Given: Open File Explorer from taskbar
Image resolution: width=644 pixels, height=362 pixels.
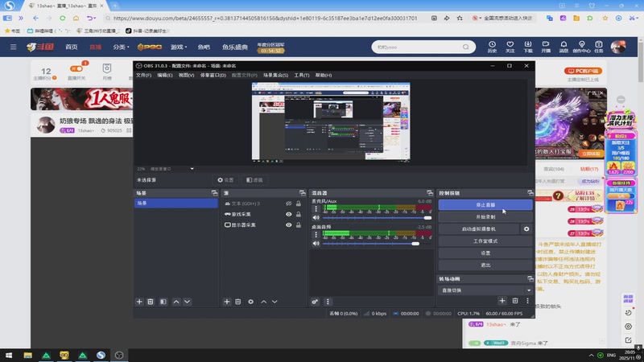Looking at the screenshot, I should pyautogui.click(x=27, y=356).
